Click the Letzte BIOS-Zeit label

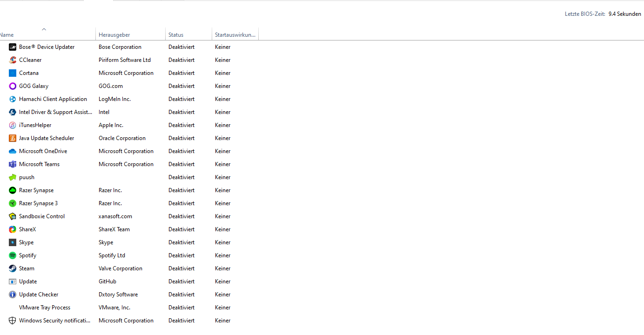tap(585, 14)
